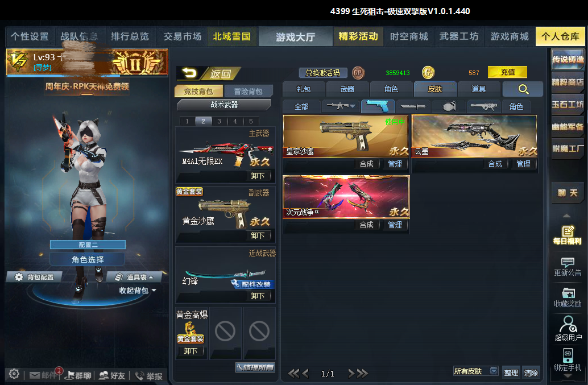Open the 每日福利 daily reward icon

click(568, 235)
